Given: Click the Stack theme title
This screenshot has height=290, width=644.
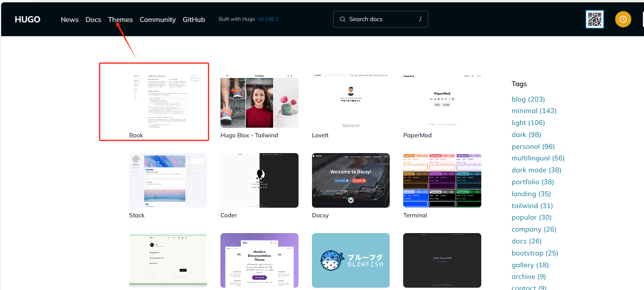Looking at the screenshot, I should 137,215.
